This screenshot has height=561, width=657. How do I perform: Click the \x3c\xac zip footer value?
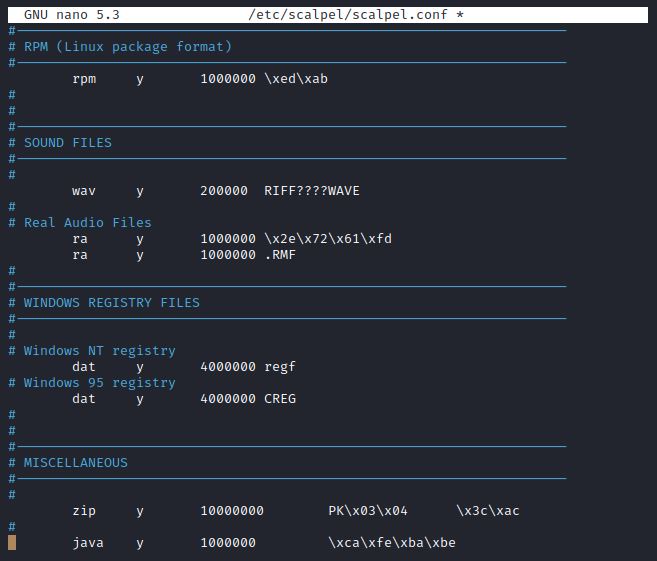[487, 511]
